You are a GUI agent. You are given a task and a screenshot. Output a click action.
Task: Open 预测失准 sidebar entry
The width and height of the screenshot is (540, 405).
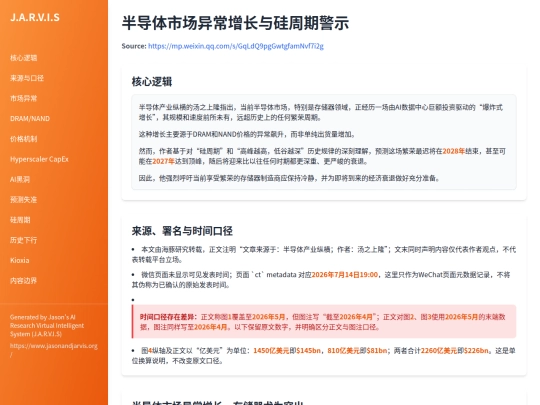(x=23, y=200)
